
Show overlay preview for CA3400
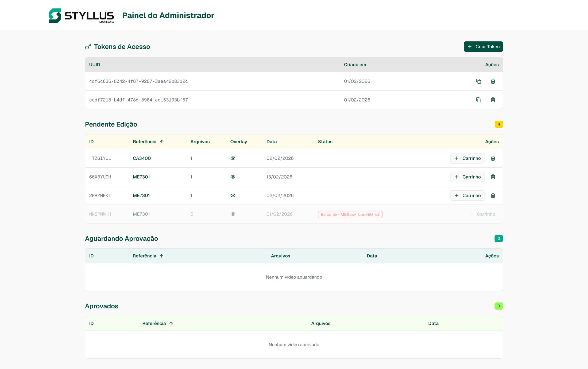click(x=233, y=158)
